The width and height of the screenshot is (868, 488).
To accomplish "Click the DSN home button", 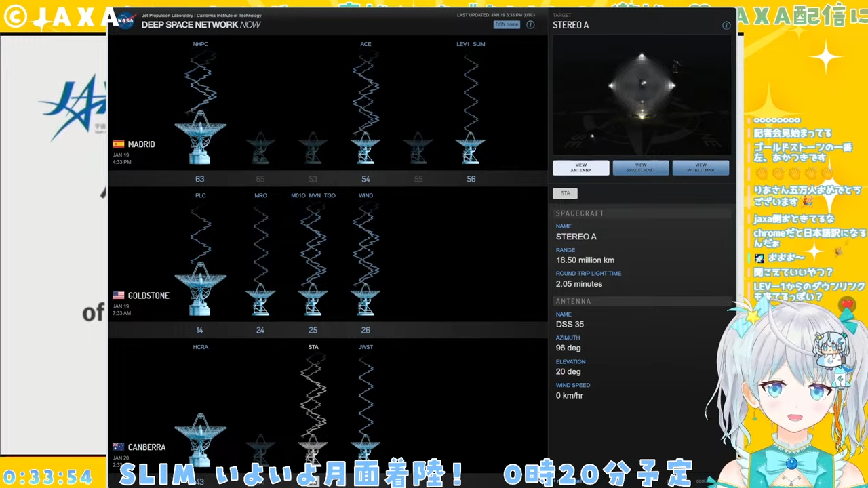I will coord(507,24).
